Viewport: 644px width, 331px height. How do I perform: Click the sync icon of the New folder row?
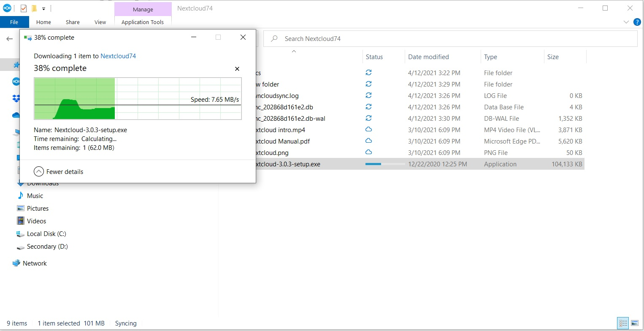click(x=368, y=84)
